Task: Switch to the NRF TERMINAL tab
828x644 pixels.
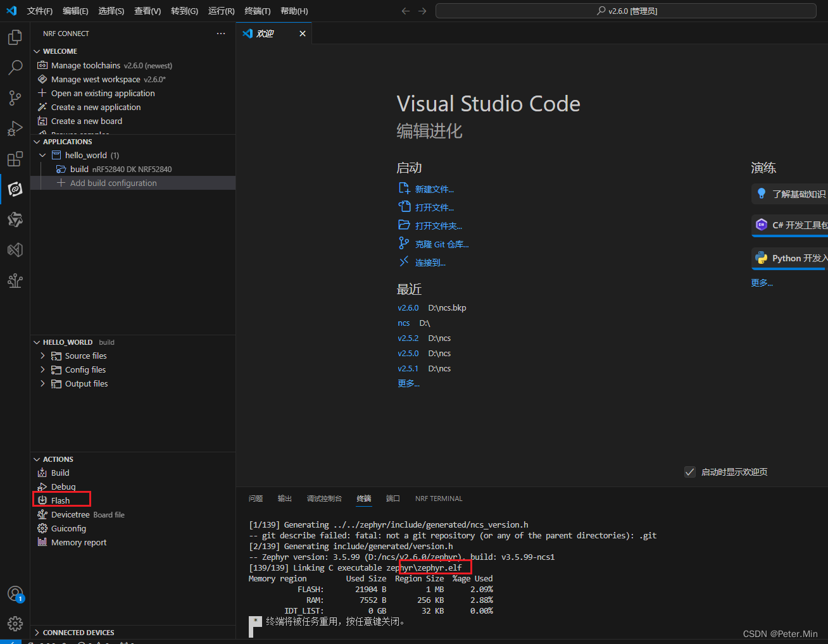Action: point(439,498)
